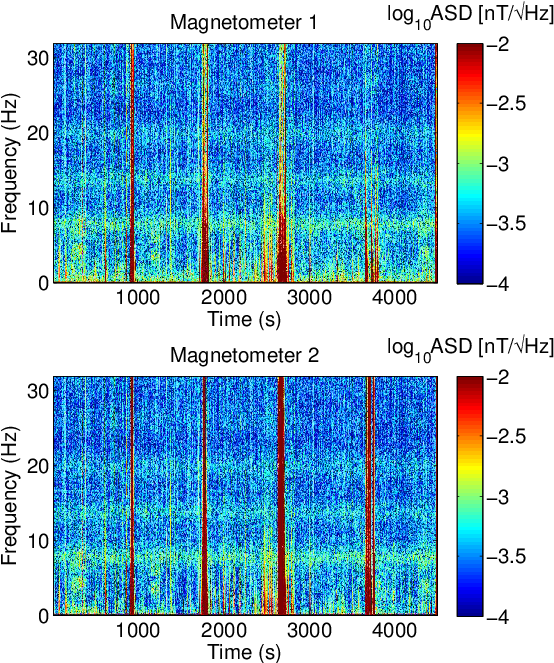Click the top plot's Frequency (Hz) axis label
This screenshot has width=554, height=663.
pos(10,163)
